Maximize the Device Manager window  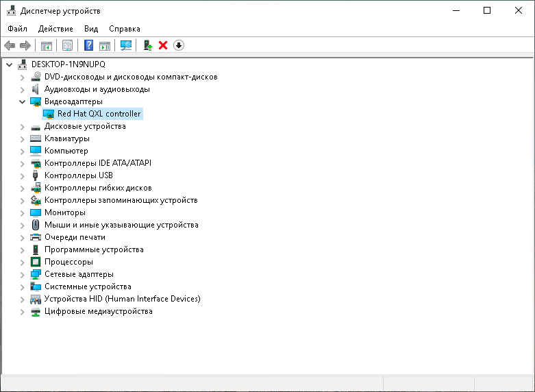coord(487,10)
